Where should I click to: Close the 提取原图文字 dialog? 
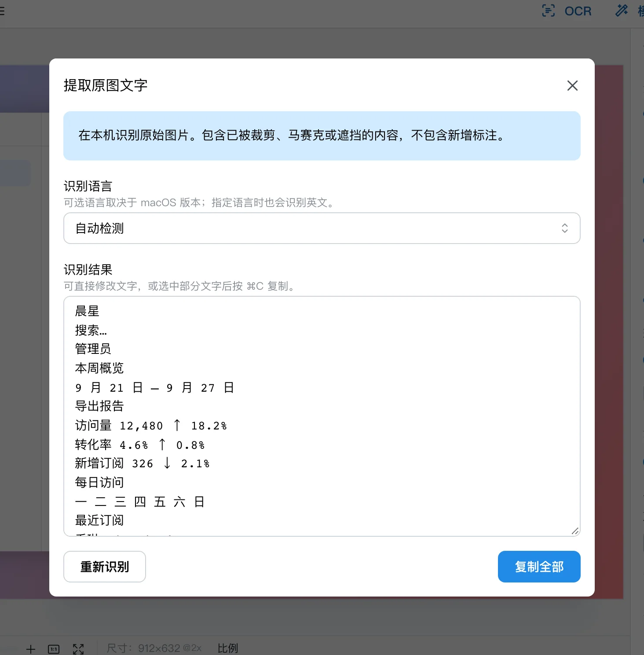pyautogui.click(x=572, y=85)
